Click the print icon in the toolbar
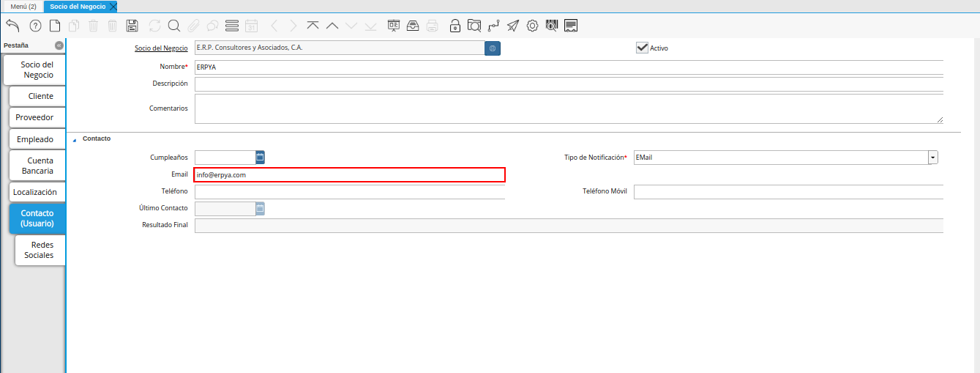 (x=433, y=26)
